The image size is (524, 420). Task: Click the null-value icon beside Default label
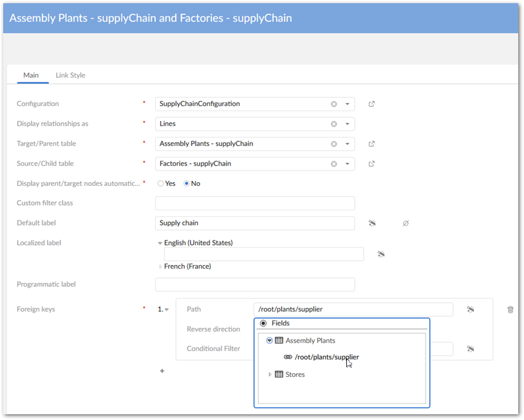[x=406, y=223]
